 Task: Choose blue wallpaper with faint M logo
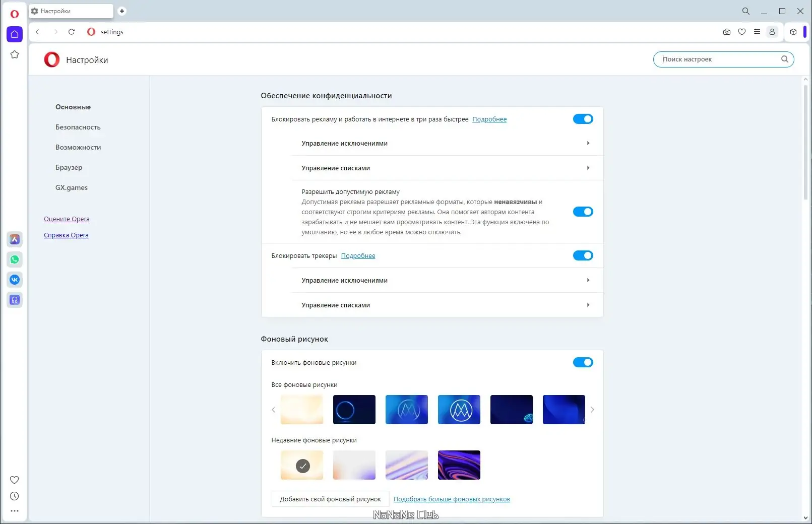pos(407,410)
